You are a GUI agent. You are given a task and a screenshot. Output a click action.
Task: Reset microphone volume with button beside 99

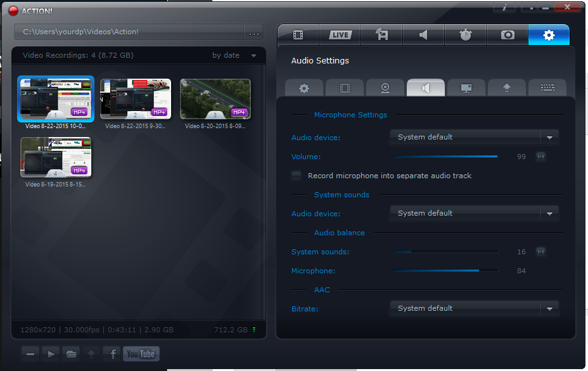point(540,156)
